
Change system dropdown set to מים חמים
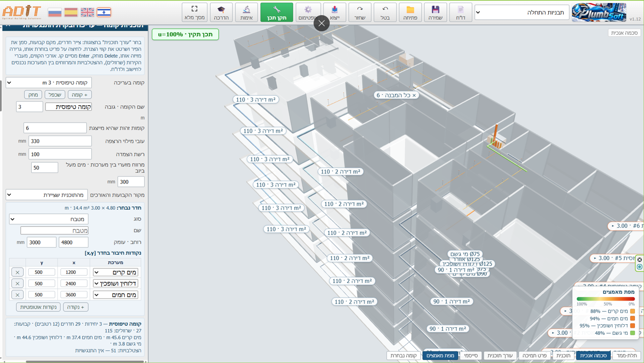[115, 294]
